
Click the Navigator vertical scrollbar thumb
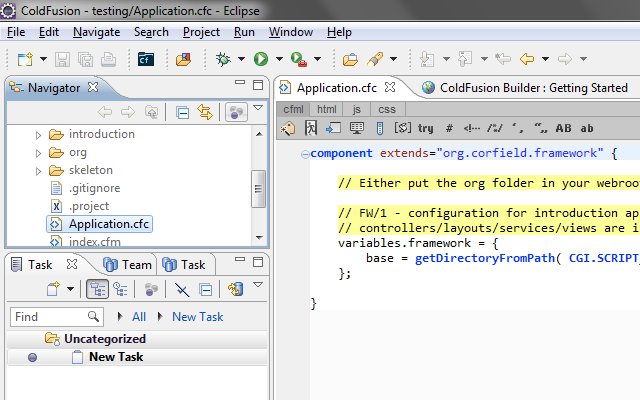coord(259,189)
